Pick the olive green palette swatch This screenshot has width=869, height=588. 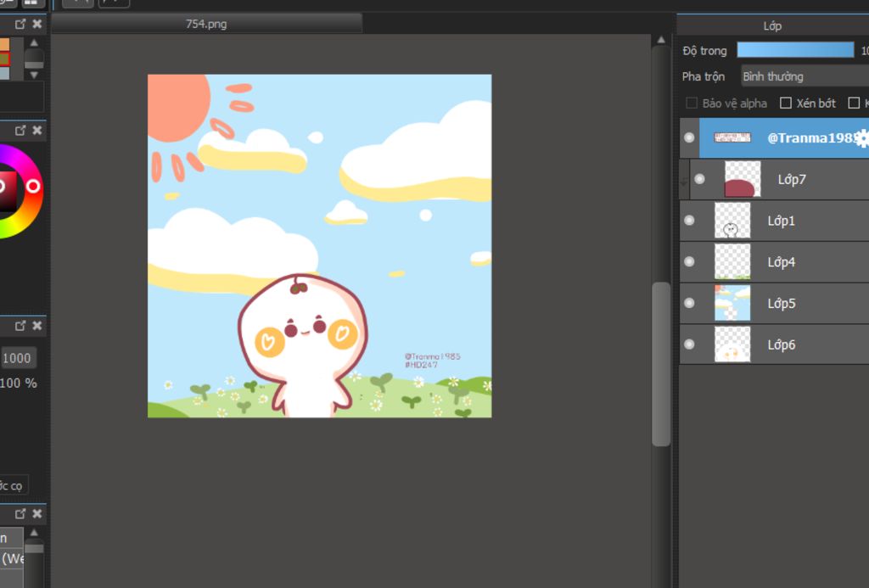coord(4,59)
